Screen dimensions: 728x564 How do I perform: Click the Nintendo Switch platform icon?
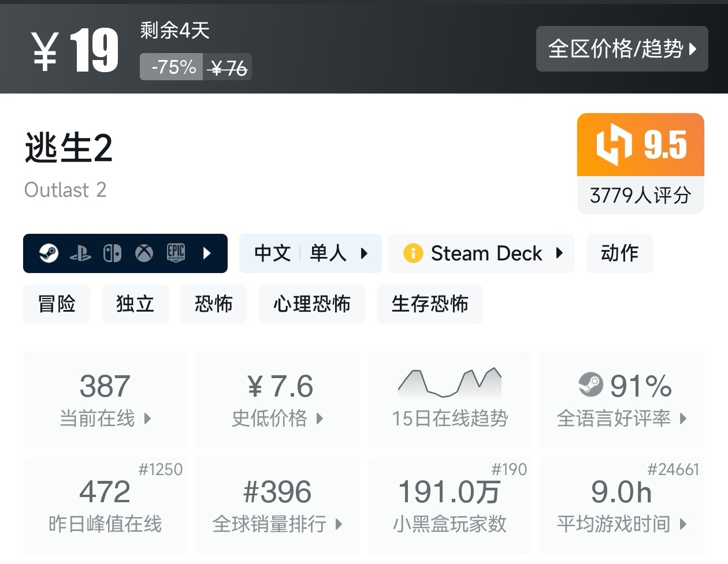(x=112, y=253)
